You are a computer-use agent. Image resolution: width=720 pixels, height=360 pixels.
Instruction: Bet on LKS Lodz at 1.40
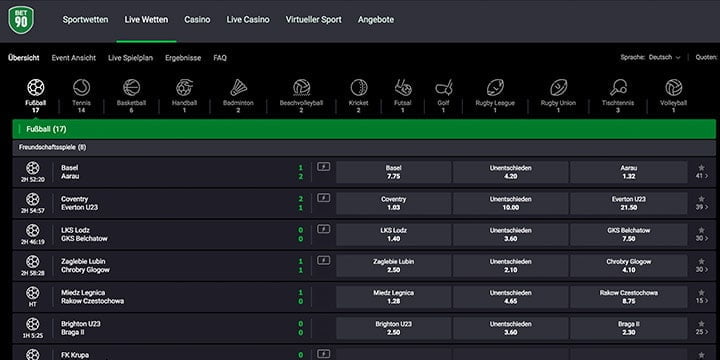(x=394, y=235)
